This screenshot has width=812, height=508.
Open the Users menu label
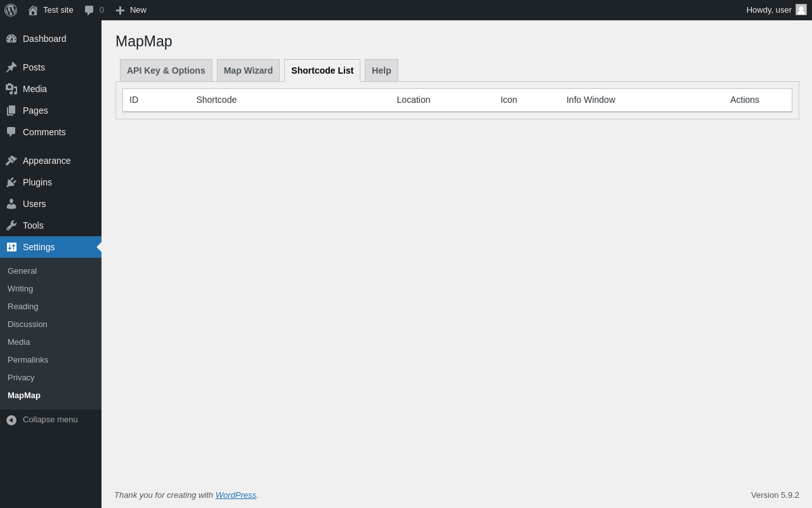point(34,204)
